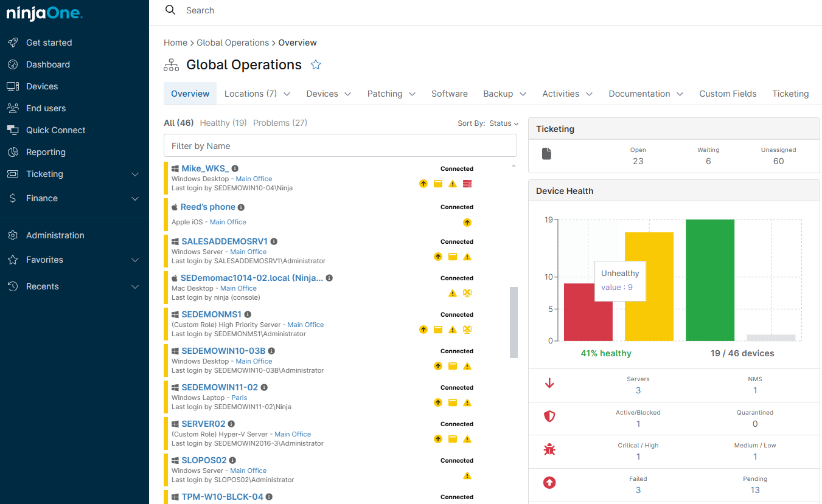Click the search magnifier icon
The height and width of the screenshot is (504, 822).
(170, 10)
